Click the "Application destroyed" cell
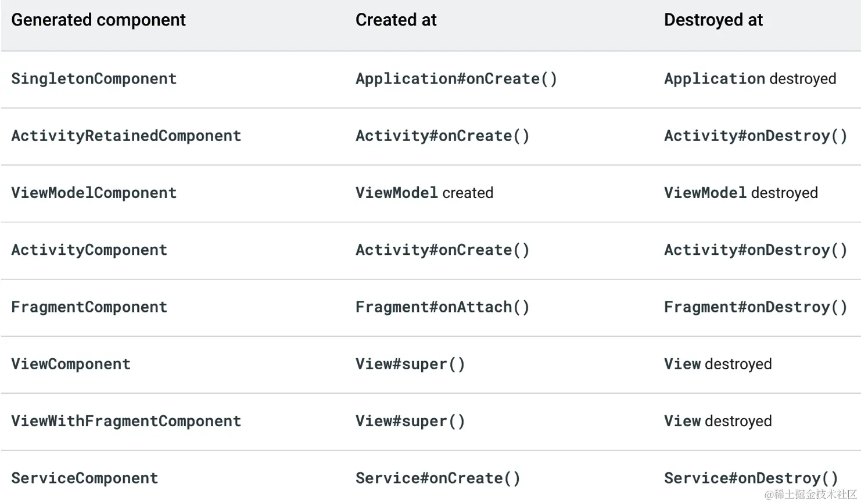The width and height of the screenshot is (861, 504). [749, 79]
